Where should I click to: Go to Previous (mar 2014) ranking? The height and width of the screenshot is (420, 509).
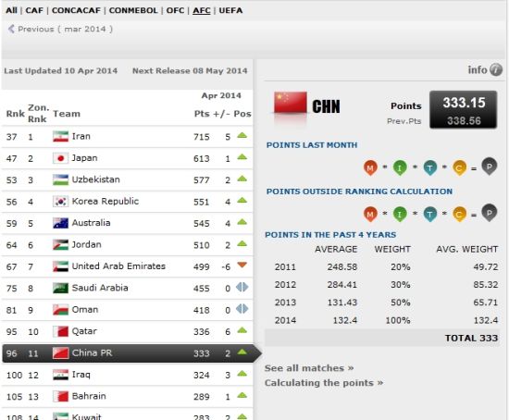[60, 29]
